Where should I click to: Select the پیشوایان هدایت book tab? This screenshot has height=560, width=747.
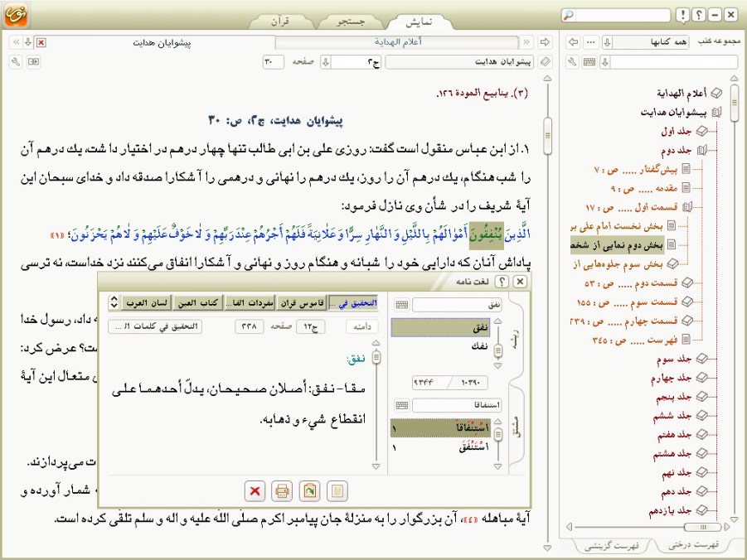162,43
